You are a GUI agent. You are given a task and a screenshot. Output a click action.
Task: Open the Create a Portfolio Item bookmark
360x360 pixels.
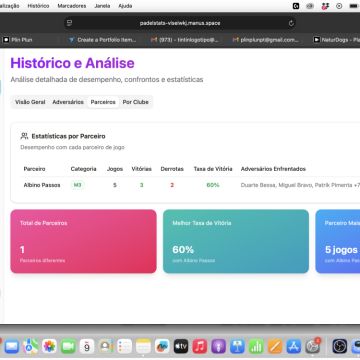coord(102,40)
